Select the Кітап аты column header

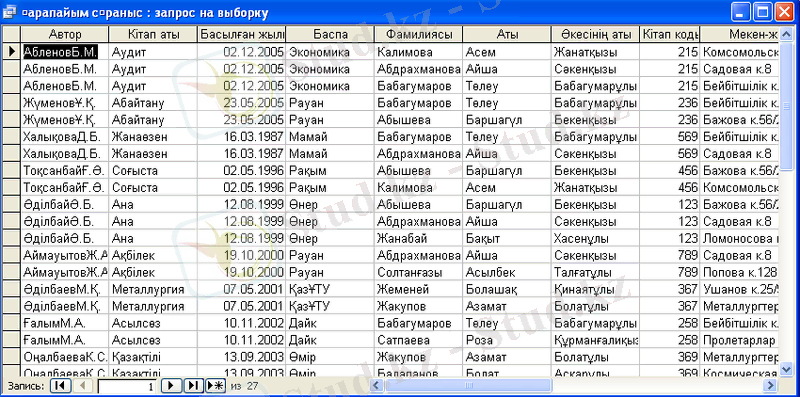tap(153, 34)
